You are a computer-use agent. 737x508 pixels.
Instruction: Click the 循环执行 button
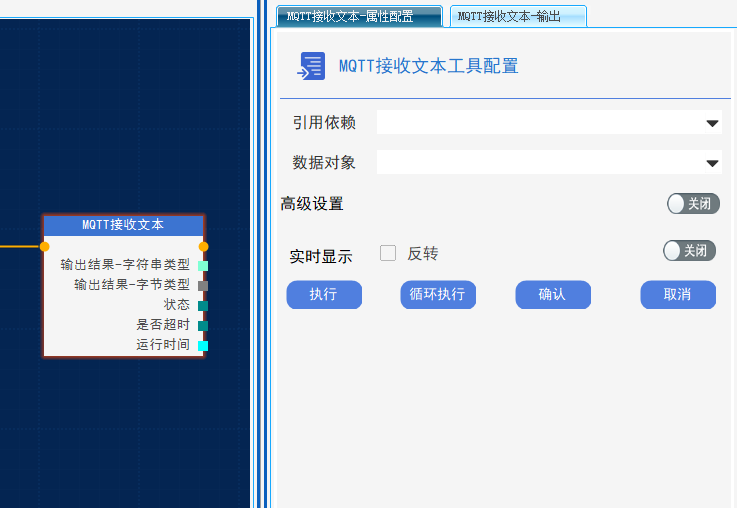tap(438, 295)
